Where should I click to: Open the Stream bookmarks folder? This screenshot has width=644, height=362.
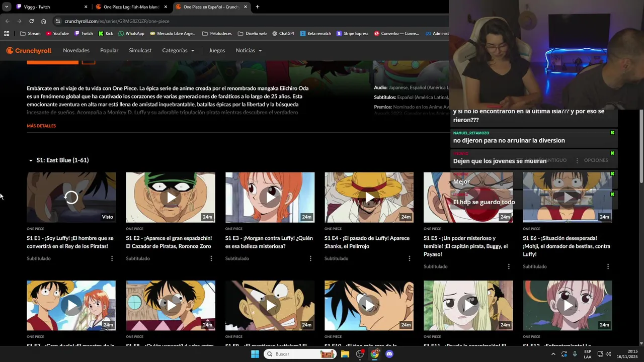(30, 34)
